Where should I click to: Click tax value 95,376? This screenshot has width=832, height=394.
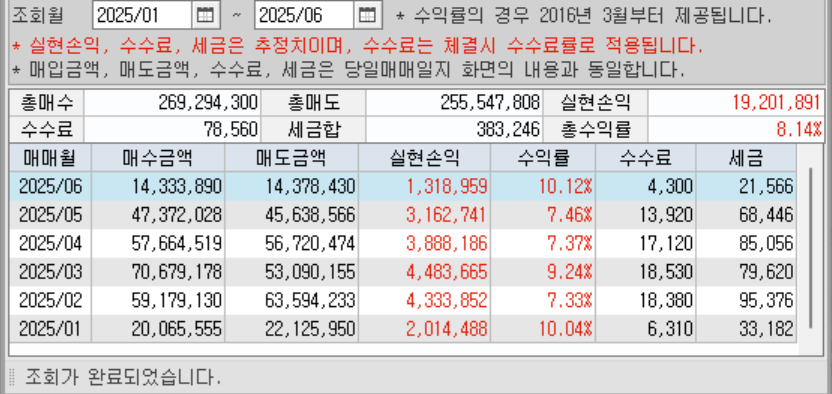coord(766,301)
